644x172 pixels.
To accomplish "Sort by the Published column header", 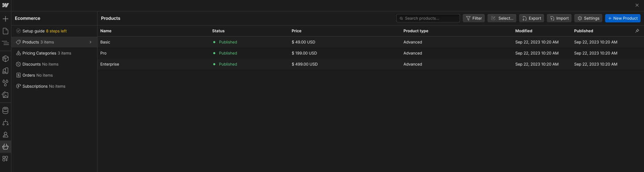I will 583,31.
